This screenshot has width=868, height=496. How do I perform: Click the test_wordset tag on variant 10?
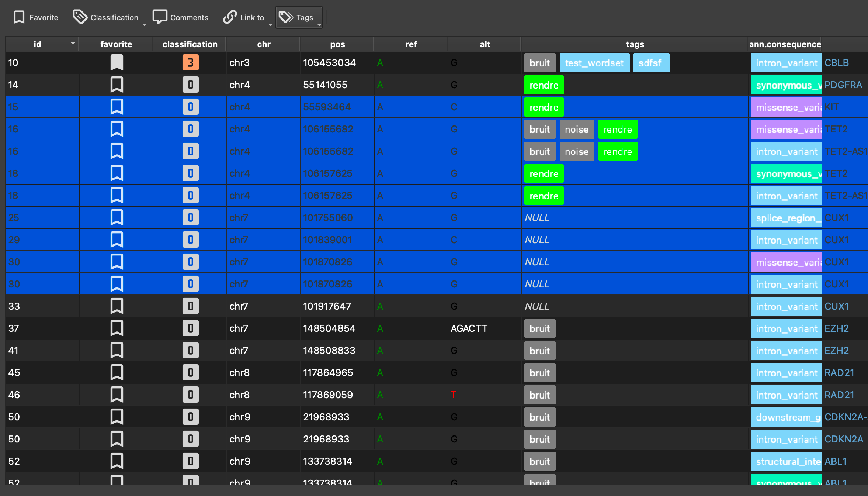pos(594,62)
